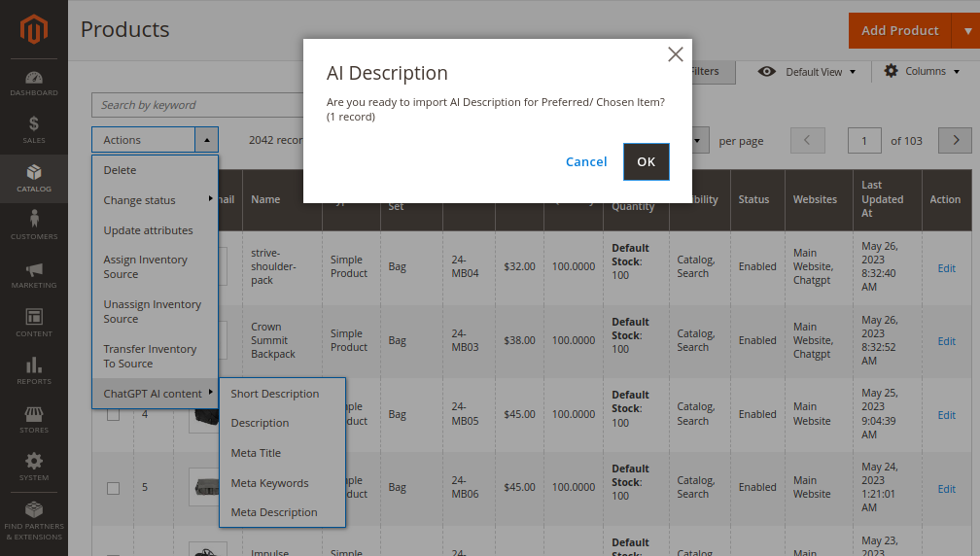Focus the Search by keyword field
Screen dimensions: 980x556
(197, 105)
